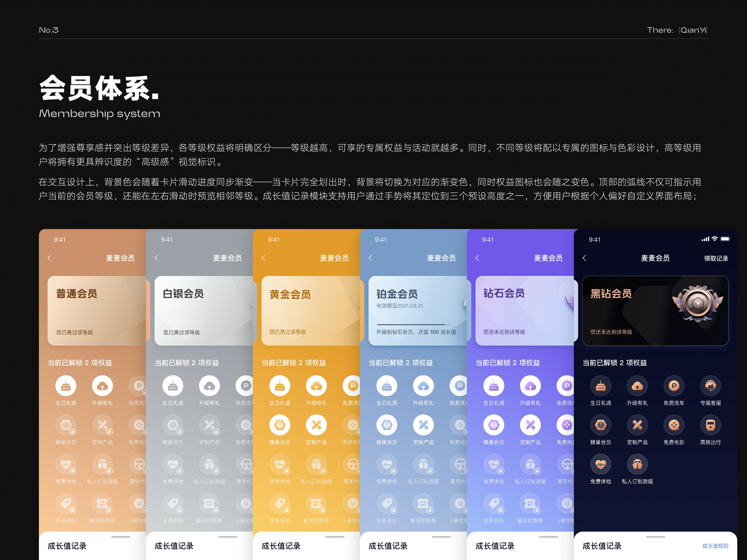The height and width of the screenshot is (560, 747).
Task: Select the 黄金会员 membership card
Action: click(311, 311)
